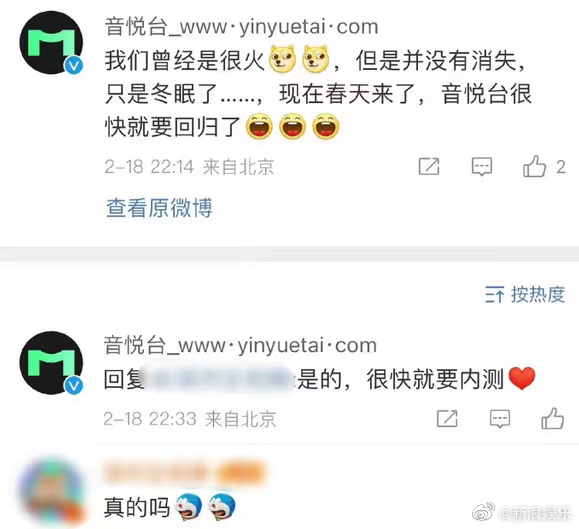
Task: Click the 音悦台 username on the reply comment
Action: [x=240, y=346]
